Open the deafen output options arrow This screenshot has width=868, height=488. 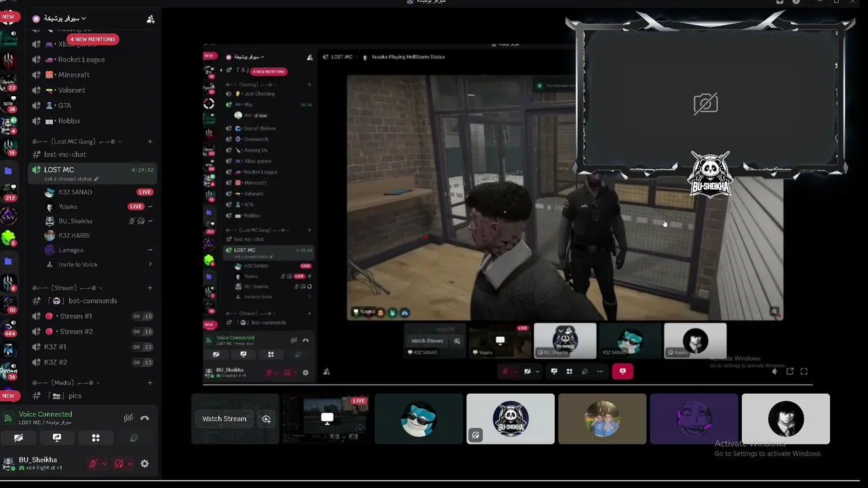pyautogui.click(x=129, y=464)
